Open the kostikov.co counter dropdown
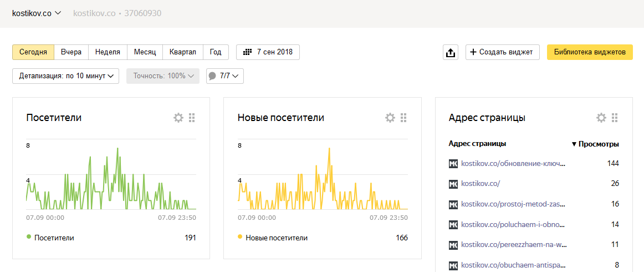This screenshot has width=644, height=272. click(x=37, y=13)
